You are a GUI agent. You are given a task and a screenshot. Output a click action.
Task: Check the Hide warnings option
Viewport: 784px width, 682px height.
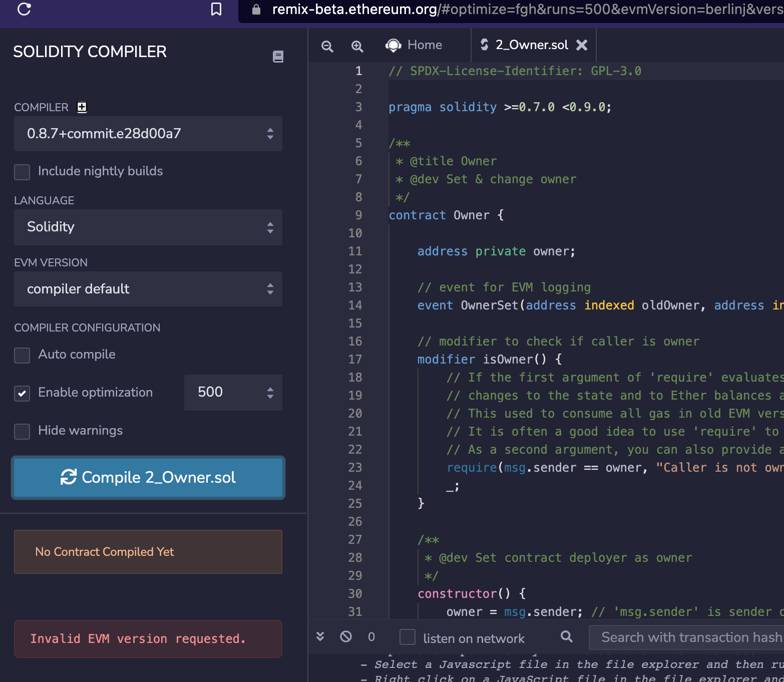pos(22,431)
